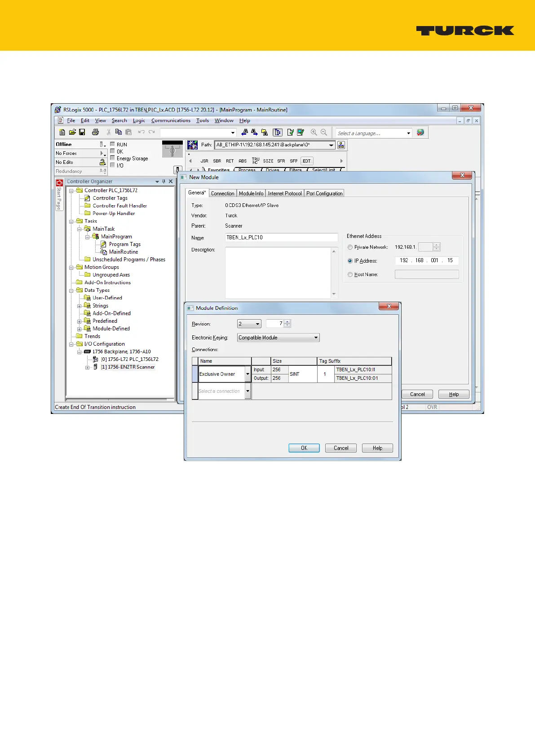Viewport: 535px width, 756px height.
Task: Click the Redo arrow icon
Action: [x=151, y=132]
